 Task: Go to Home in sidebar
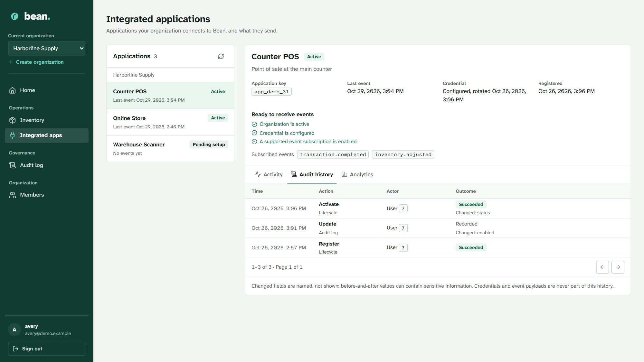[x=47, y=90]
